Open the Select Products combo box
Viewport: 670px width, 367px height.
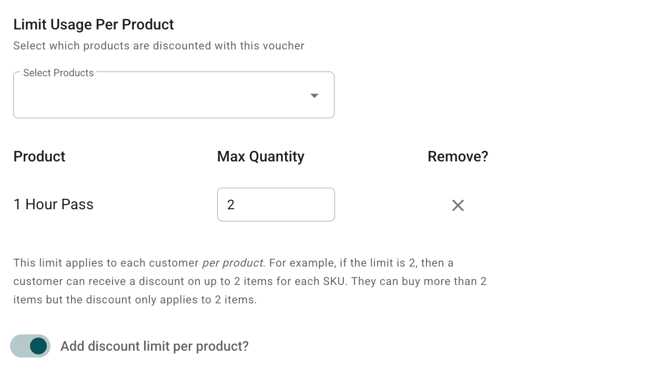[174, 95]
